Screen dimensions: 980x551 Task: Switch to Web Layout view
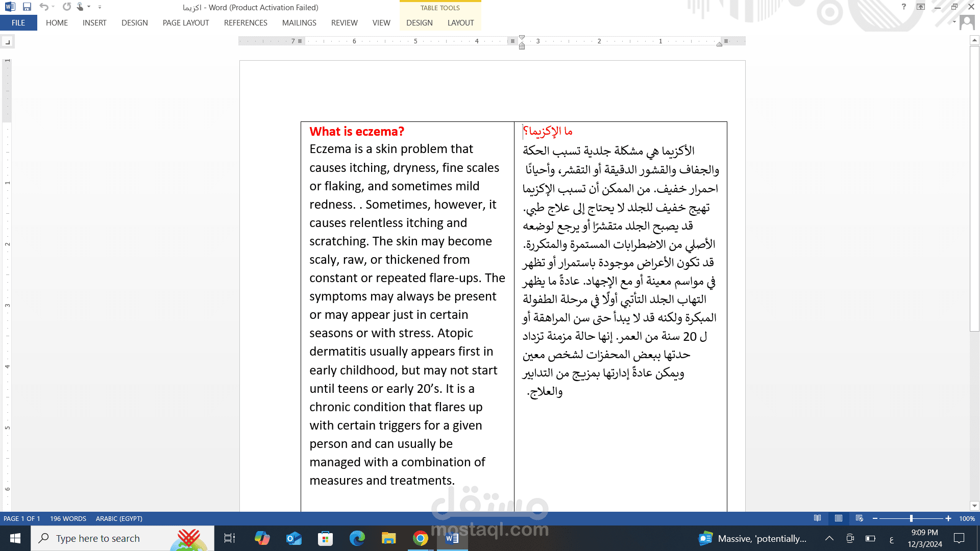[859, 518]
